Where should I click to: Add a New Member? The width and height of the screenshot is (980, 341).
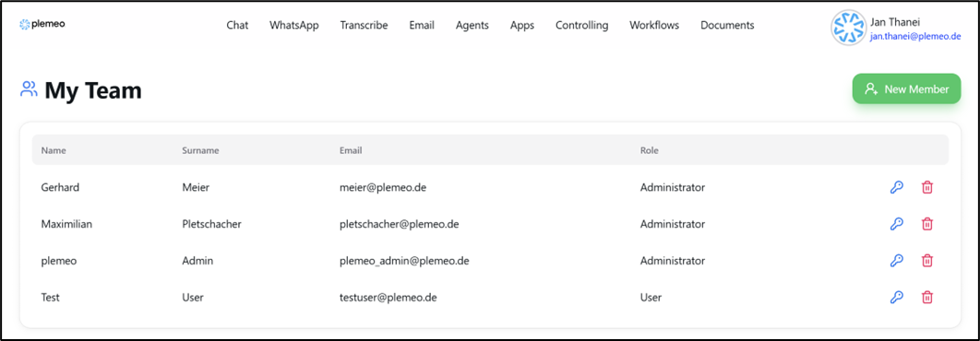(x=907, y=88)
